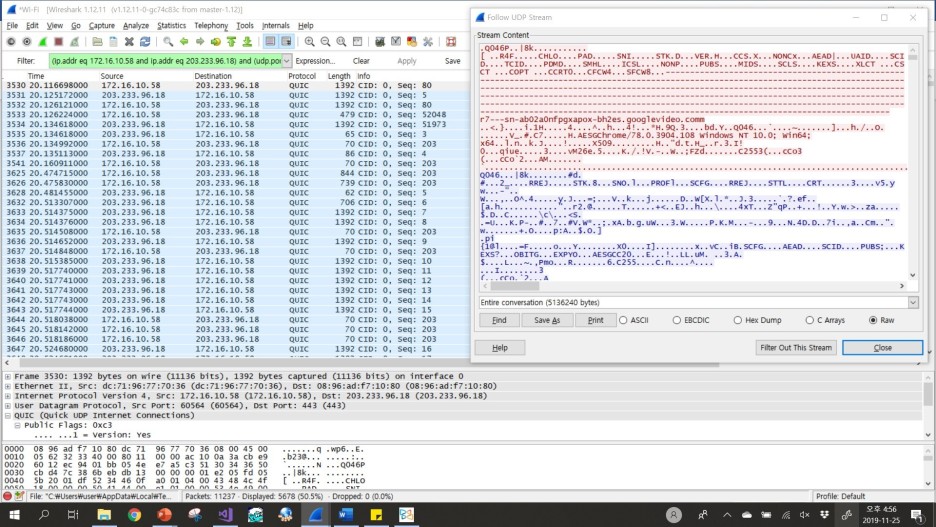Viewport: 936px width, 527px height.
Task: Collapse Public Flags 0xc3 node
Action: click(x=17, y=425)
